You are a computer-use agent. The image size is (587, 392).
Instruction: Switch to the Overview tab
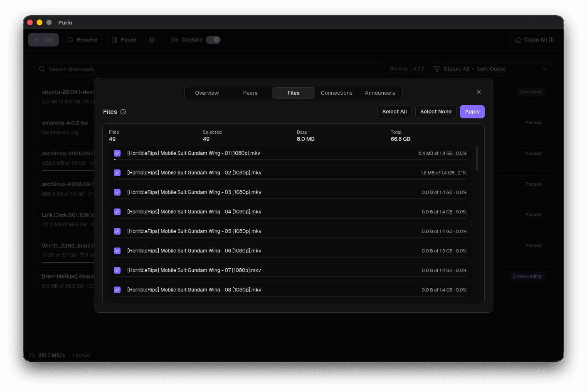coord(207,93)
